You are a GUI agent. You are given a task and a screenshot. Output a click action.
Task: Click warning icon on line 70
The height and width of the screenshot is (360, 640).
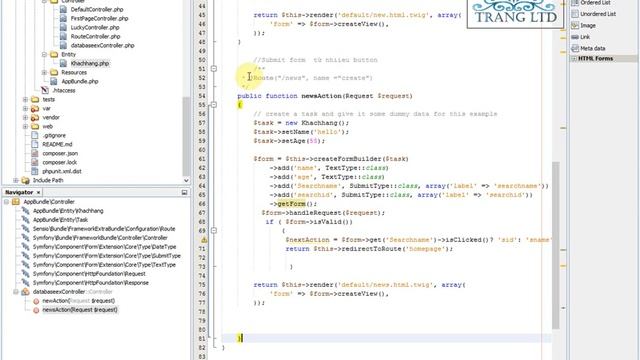204,240
